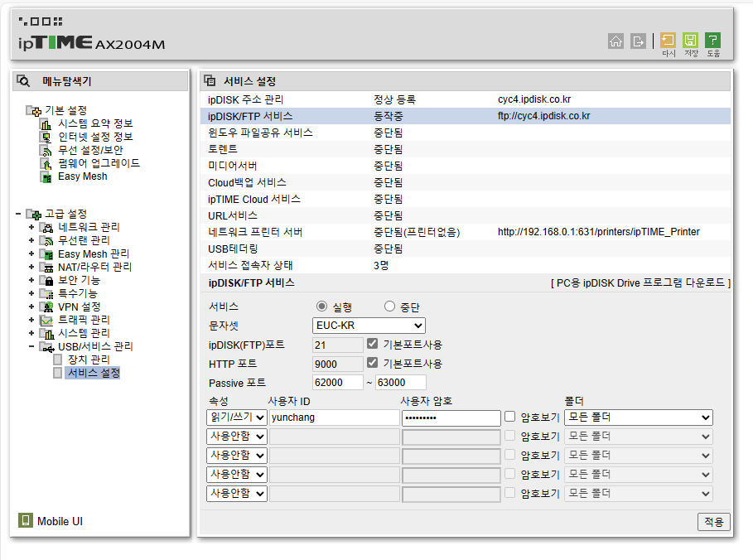Viewport: 753px width, 560px height.
Task: Open the second row 사용안함 dropdown
Action: click(x=237, y=436)
